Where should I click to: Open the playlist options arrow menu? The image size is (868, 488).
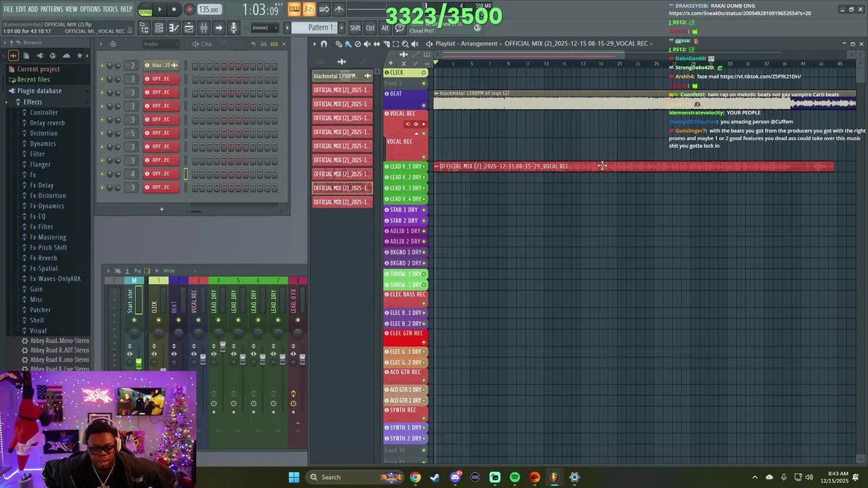(314, 44)
